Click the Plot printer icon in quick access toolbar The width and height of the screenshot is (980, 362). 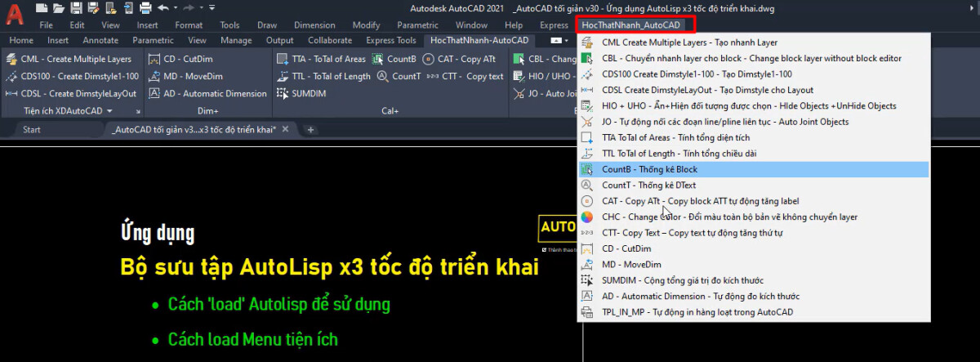coord(145,8)
